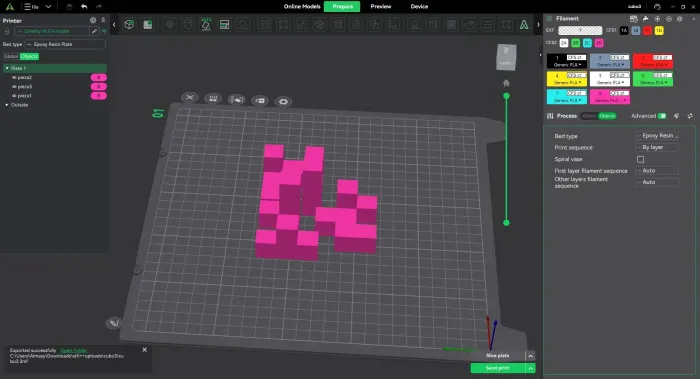Click the plate settings gear icon above the bed
Viewport: 700px width, 379px height.
coord(283,102)
